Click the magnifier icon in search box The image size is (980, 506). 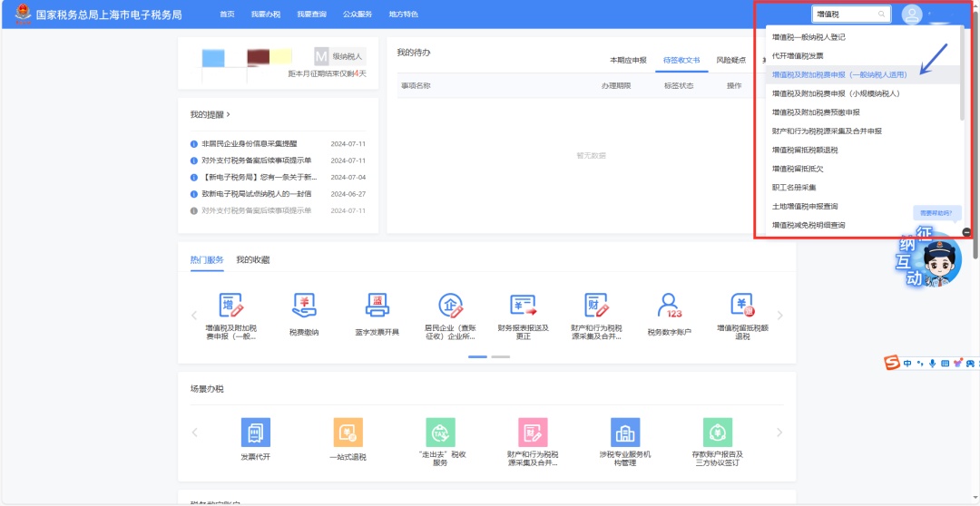(882, 15)
